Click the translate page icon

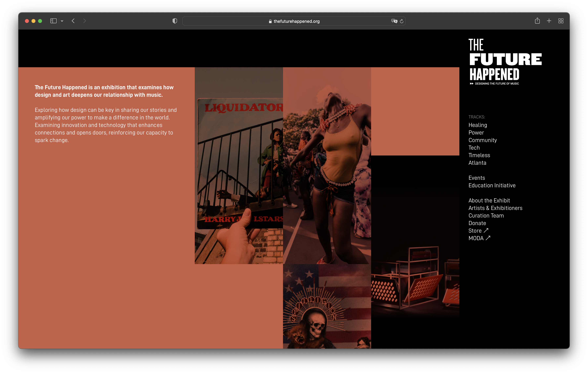(394, 21)
